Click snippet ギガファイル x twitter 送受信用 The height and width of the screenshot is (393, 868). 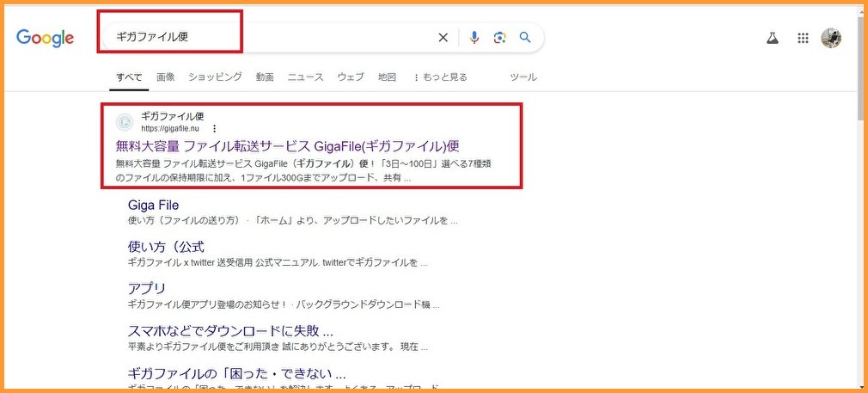[278, 263]
